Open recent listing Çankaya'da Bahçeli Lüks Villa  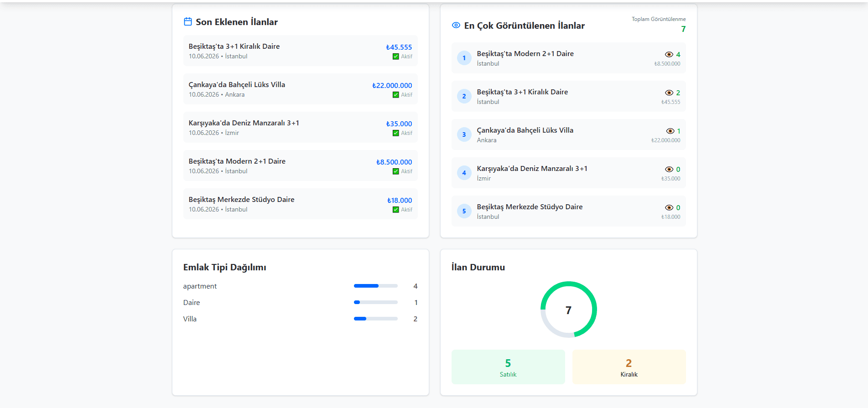click(x=300, y=89)
